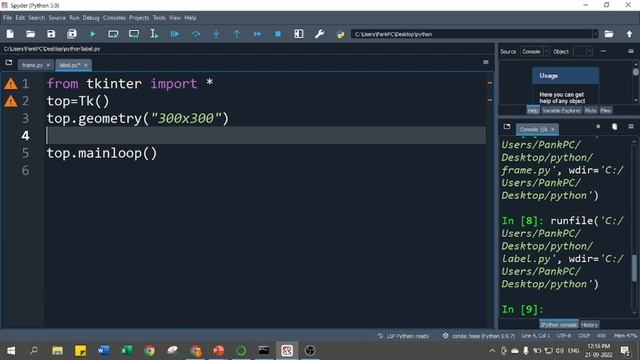Switch to the History tab
Viewport: 640px width, 360px height.
click(x=589, y=325)
